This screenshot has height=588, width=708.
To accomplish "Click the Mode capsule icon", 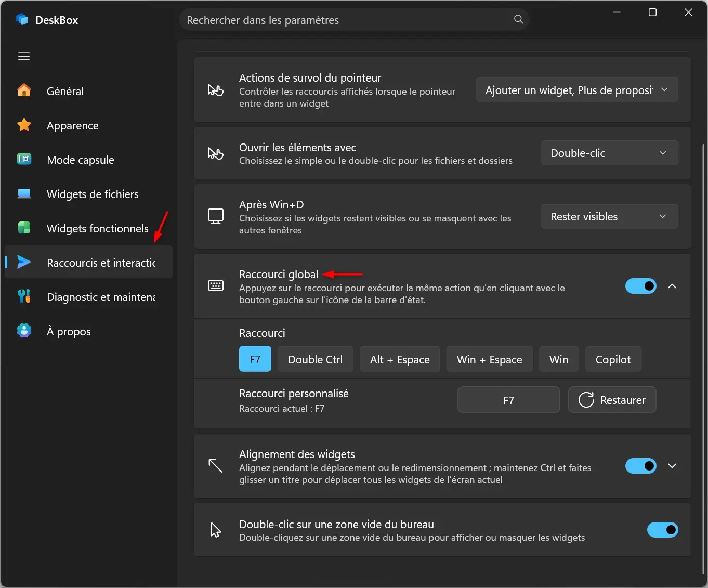I will (x=24, y=159).
